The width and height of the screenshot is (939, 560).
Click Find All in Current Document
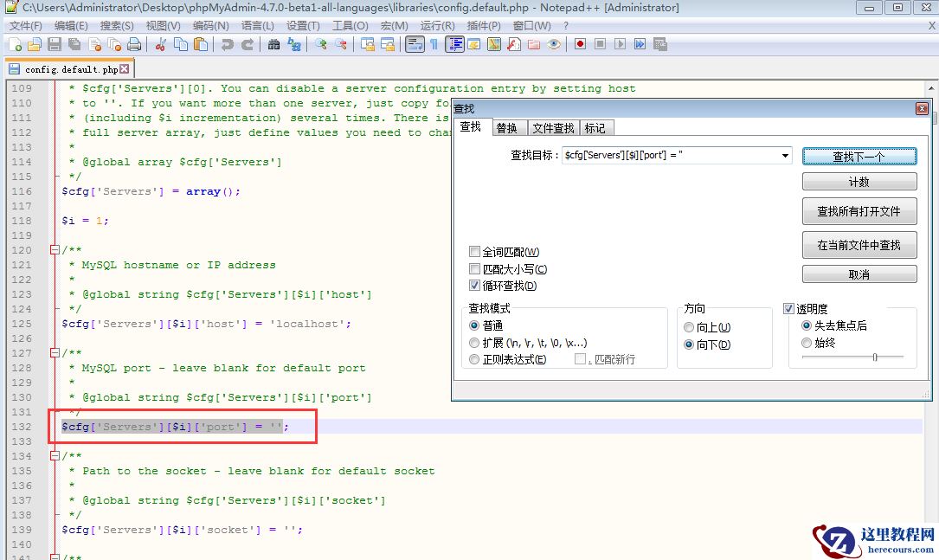tap(859, 245)
